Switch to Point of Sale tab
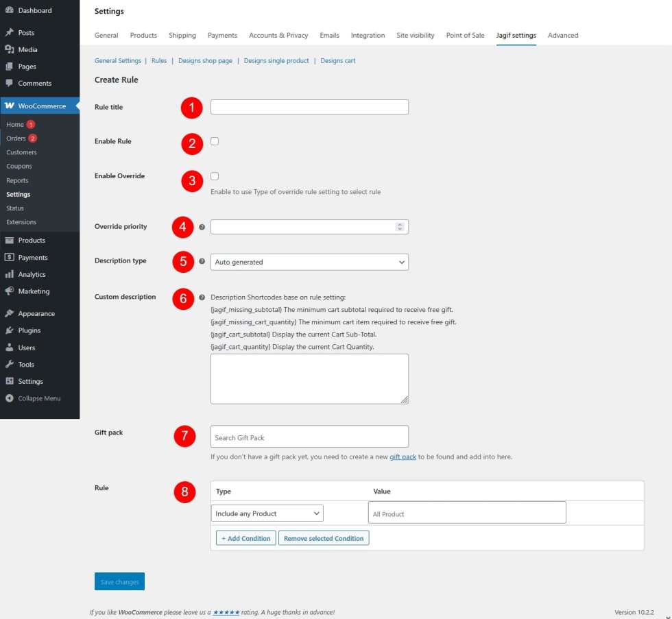 (x=466, y=35)
